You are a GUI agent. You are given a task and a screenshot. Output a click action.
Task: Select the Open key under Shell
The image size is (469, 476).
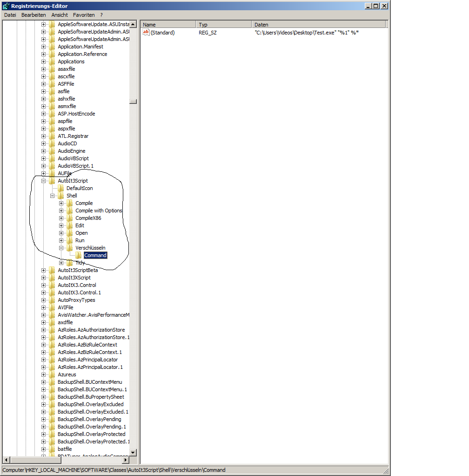81,233
